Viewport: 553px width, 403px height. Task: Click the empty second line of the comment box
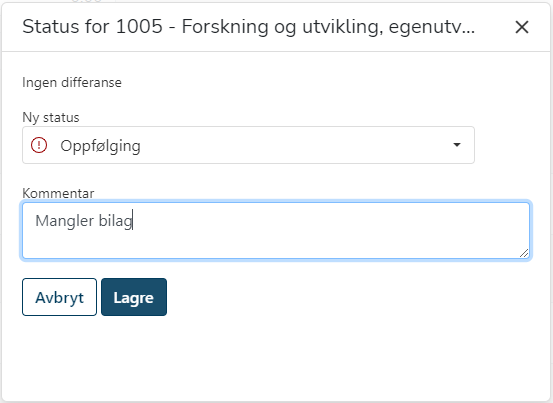[x=275, y=244]
